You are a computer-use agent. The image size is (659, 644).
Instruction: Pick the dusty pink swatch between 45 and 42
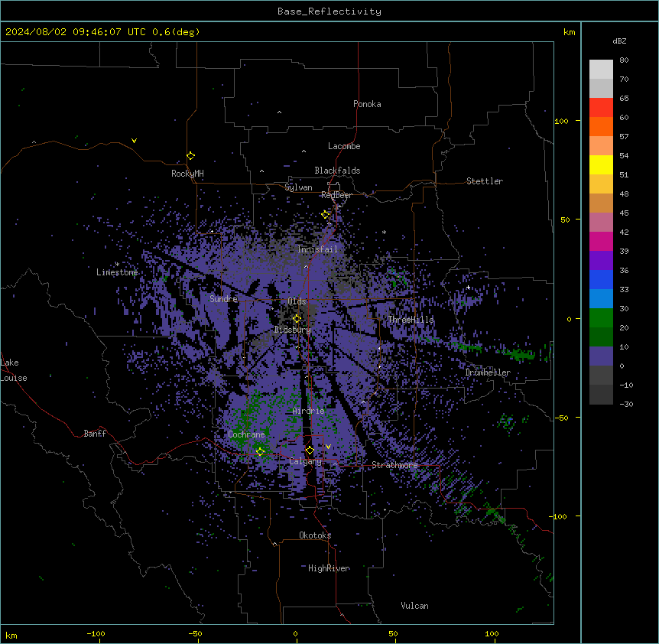click(x=601, y=223)
